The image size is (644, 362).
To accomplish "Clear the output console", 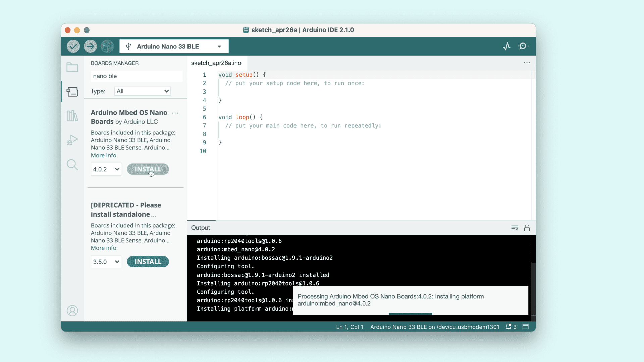I will (x=515, y=228).
